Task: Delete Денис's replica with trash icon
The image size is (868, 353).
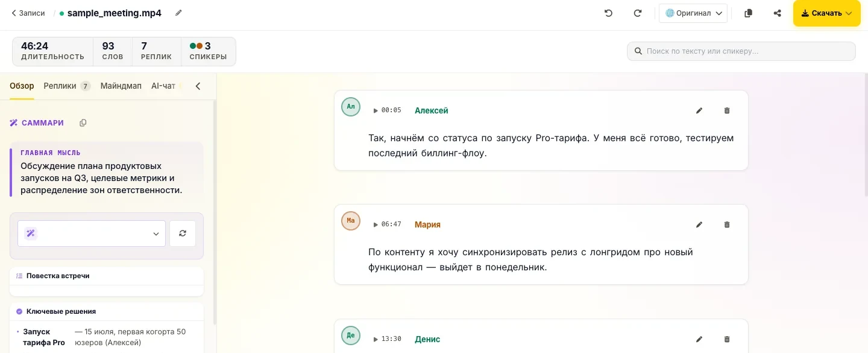Action: [x=727, y=339]
